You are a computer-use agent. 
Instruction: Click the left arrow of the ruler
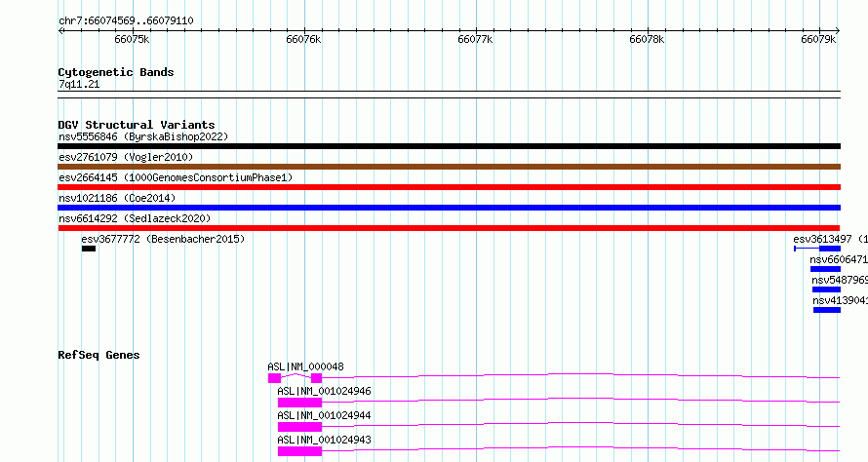(x=60, y=31)
